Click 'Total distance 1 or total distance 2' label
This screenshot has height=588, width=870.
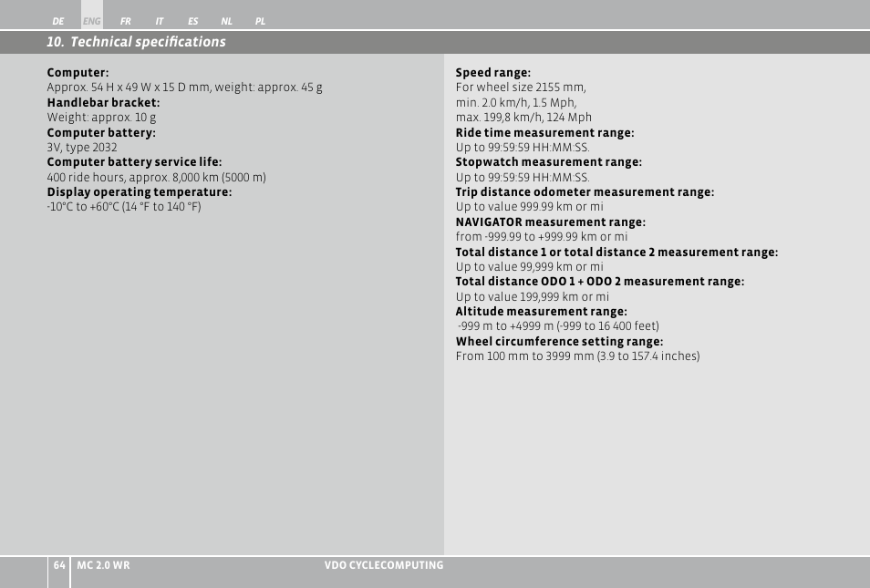pos(616,252)
